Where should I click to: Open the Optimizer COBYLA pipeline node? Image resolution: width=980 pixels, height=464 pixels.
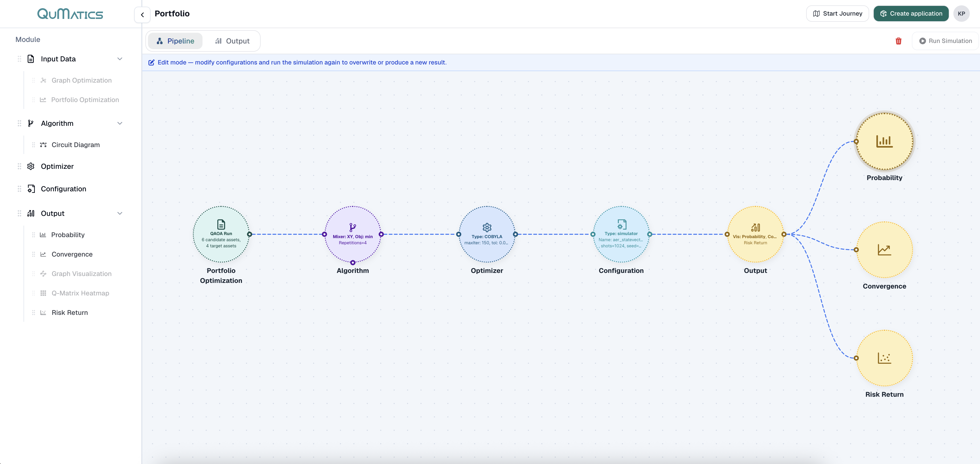point(487,235)
